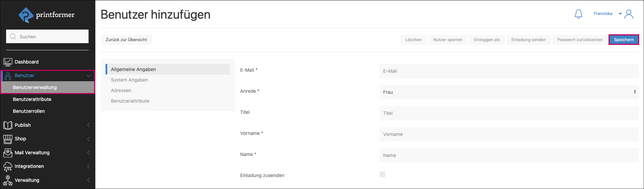Click the notification bell icon
The image size is (644, 189).
pos(578,14)
